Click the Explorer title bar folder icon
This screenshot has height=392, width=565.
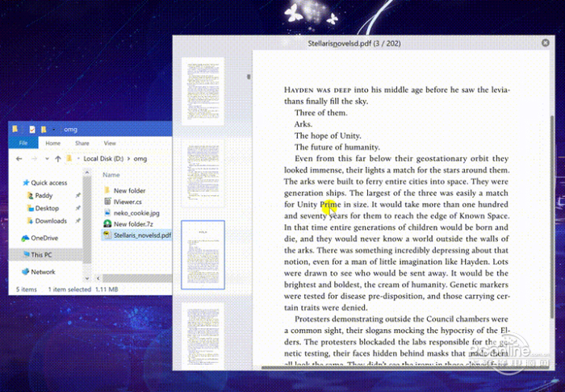15,129
